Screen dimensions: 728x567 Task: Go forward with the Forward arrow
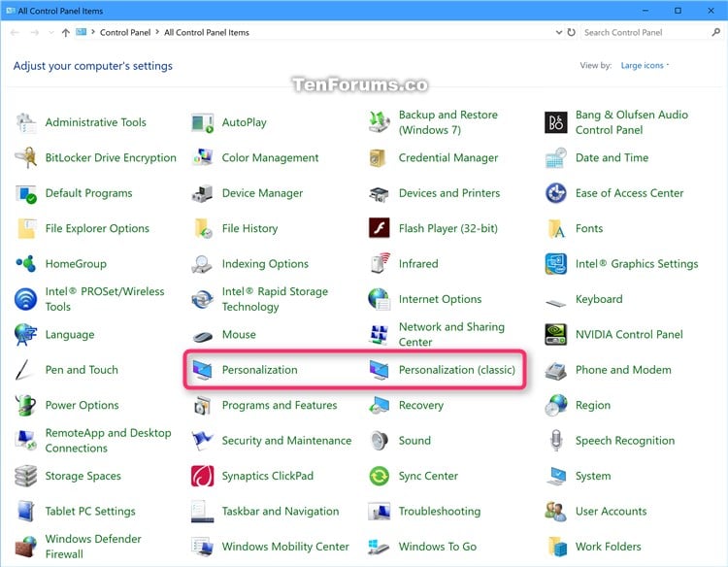click(34, 32)
